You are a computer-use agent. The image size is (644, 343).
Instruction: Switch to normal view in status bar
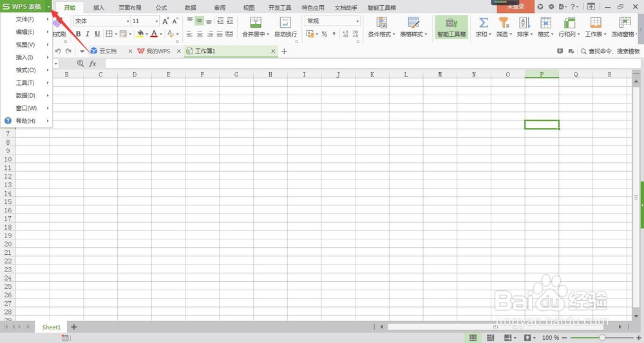473,338
